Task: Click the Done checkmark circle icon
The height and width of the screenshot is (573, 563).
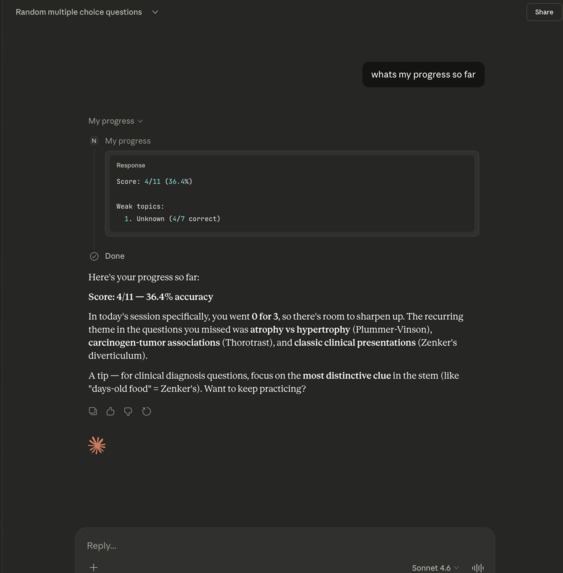Action: [x=94, y=256]
